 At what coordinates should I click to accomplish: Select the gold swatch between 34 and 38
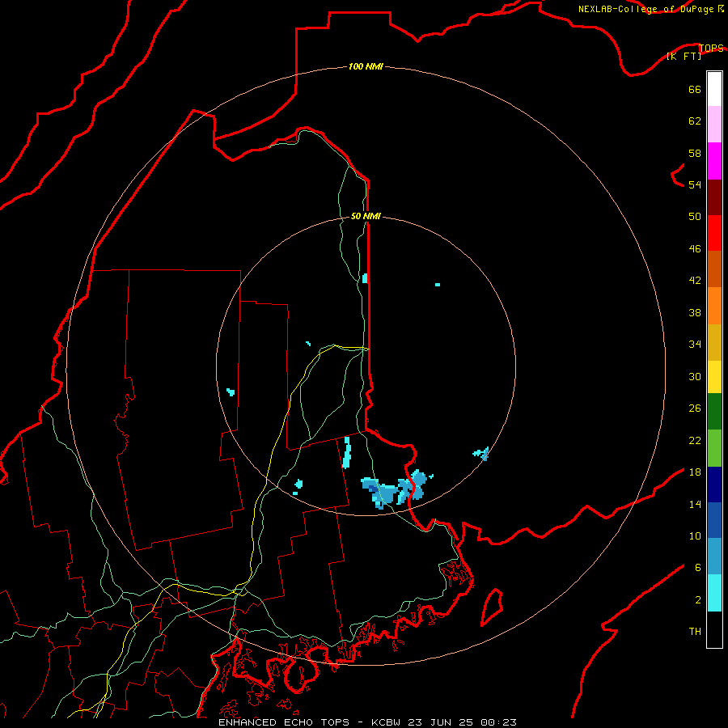click(x=714, y=342)
